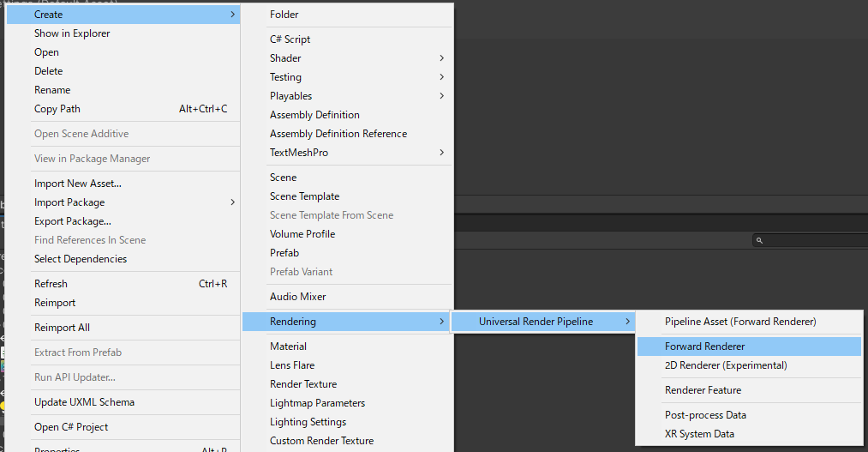Viewport: 868px width, 452px height.
Task: Expand the TextMeshPro submenu arrow
Action: click(x=442, y=153)
